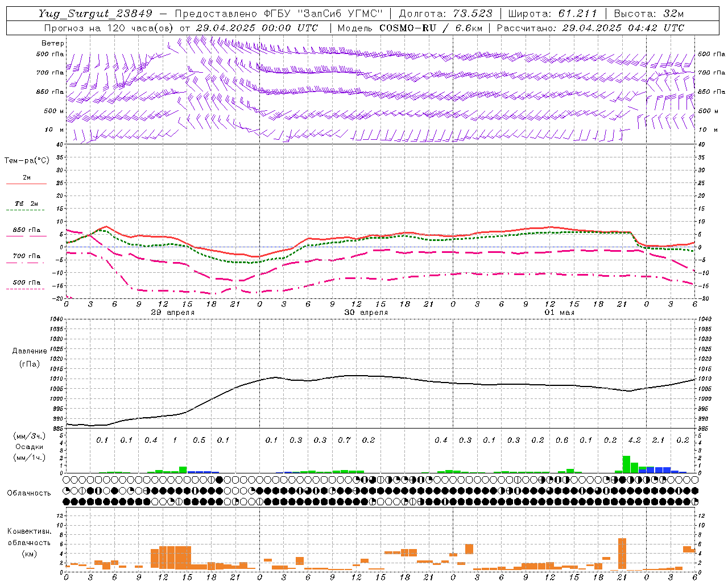The width and height of the screenshot is (728, 582).
Task: Click the 4.2 three-hour precipitation value
Action: tap(635, 440)
